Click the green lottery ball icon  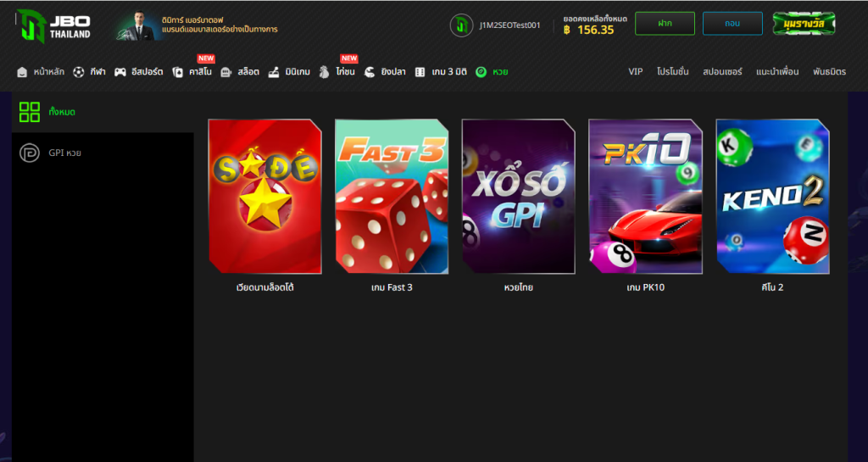coord(481,72)
